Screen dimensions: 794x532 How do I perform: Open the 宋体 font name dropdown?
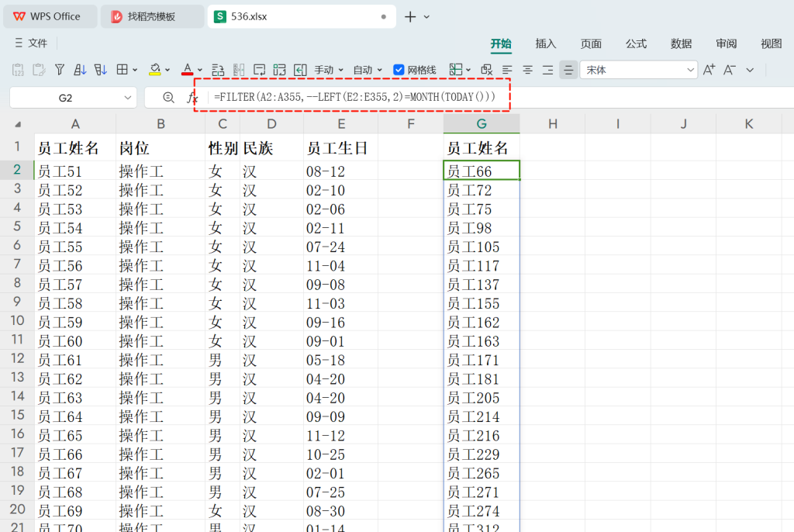click(x=691, y=70)
